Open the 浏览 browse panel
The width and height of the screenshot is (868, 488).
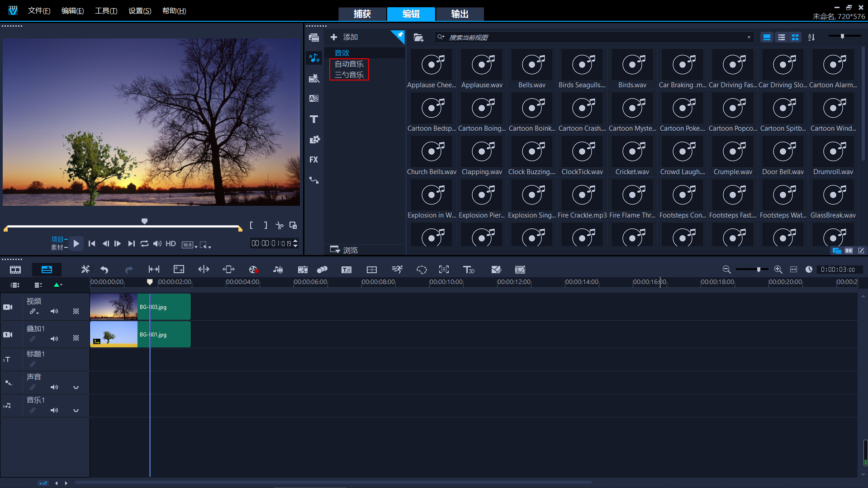[344, 250]
